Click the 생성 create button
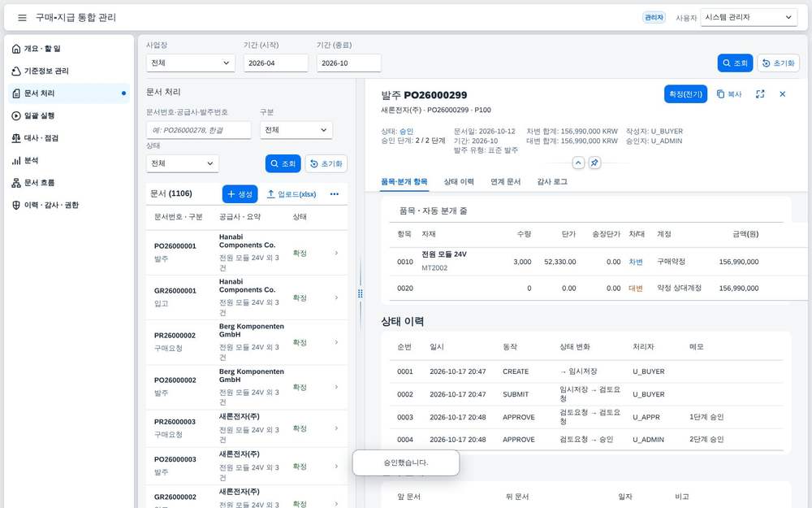Image resolution: width=812 pixels, height=508 pixels. (240, 194)
